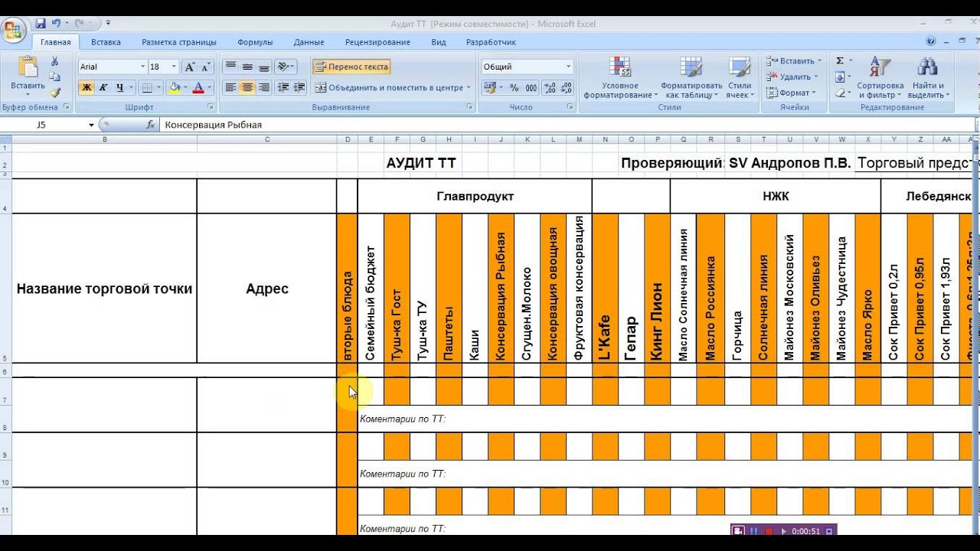Image resolution: width=980 pixels, height=551 pixels.
Task: Toggle bold Ж formatting
Action: click(x=87, y=87)
